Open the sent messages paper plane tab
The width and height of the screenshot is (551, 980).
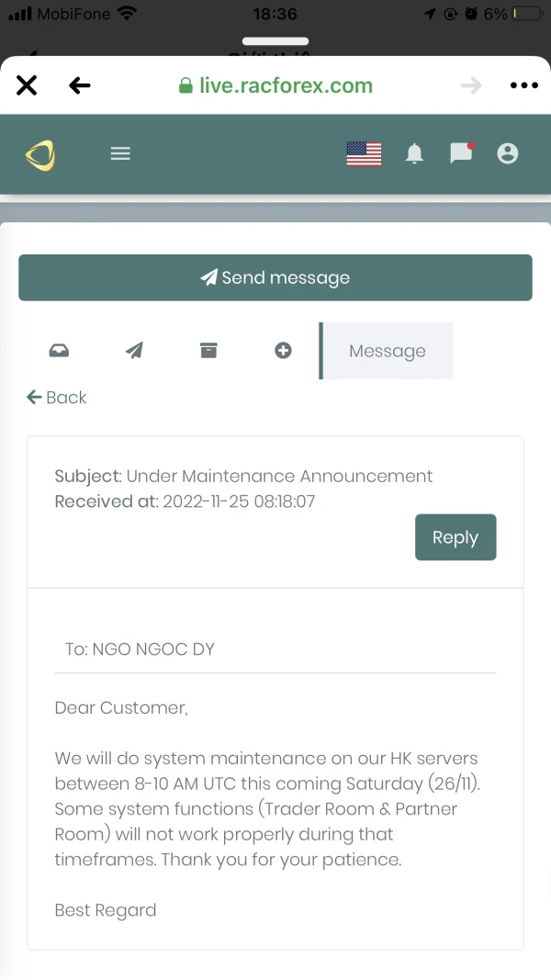point(134,350)
